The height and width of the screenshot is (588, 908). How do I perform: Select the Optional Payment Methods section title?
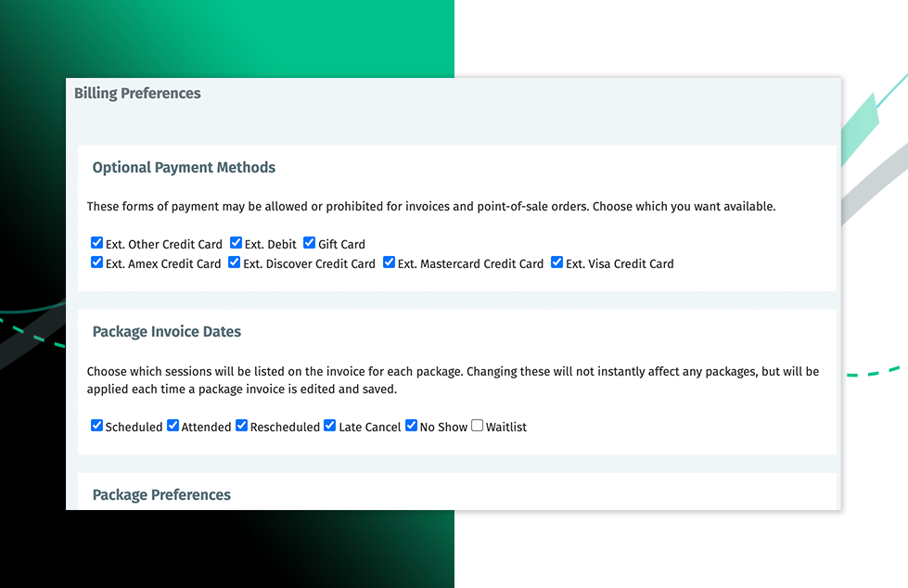(184, 167)
